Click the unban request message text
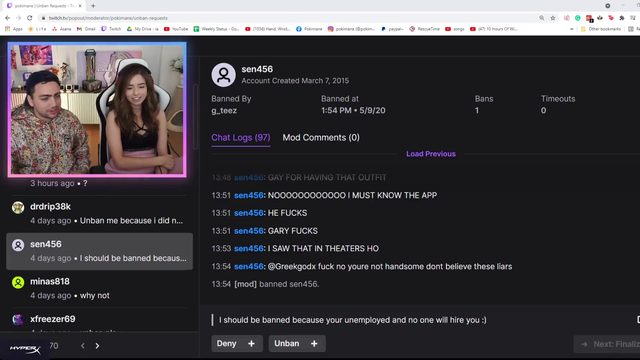This screenshot has height=360, width=640. [353, 320]
